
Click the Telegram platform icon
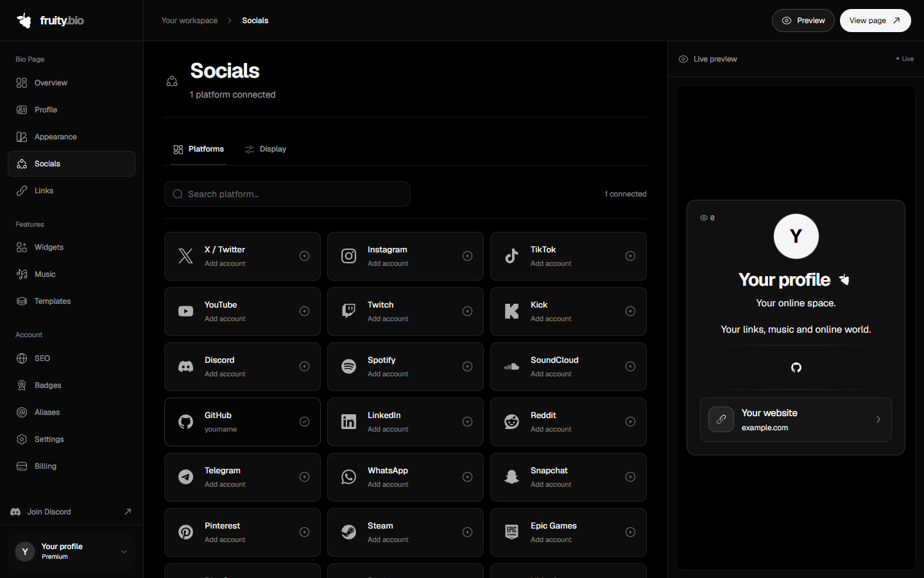tap(185, 477)
